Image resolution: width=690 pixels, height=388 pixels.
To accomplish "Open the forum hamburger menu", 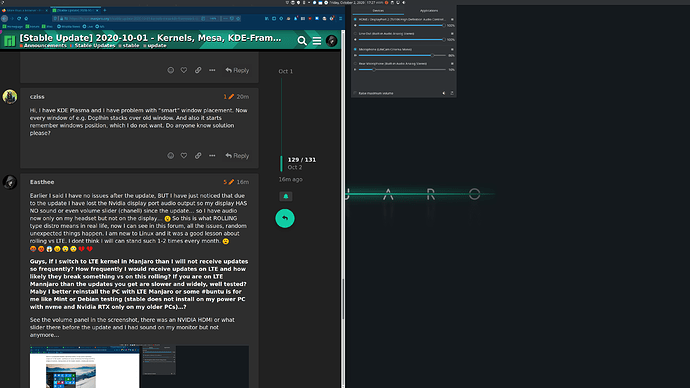I will point(317,41).
